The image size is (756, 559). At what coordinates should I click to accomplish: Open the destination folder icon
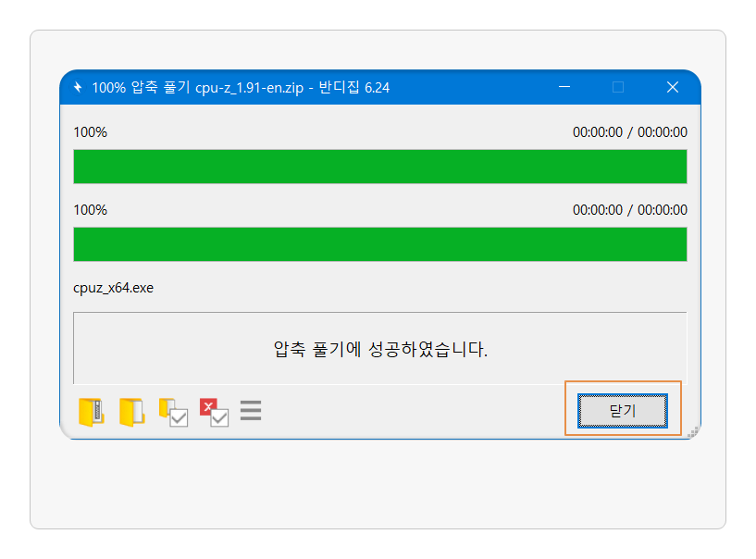pos(132,412)
